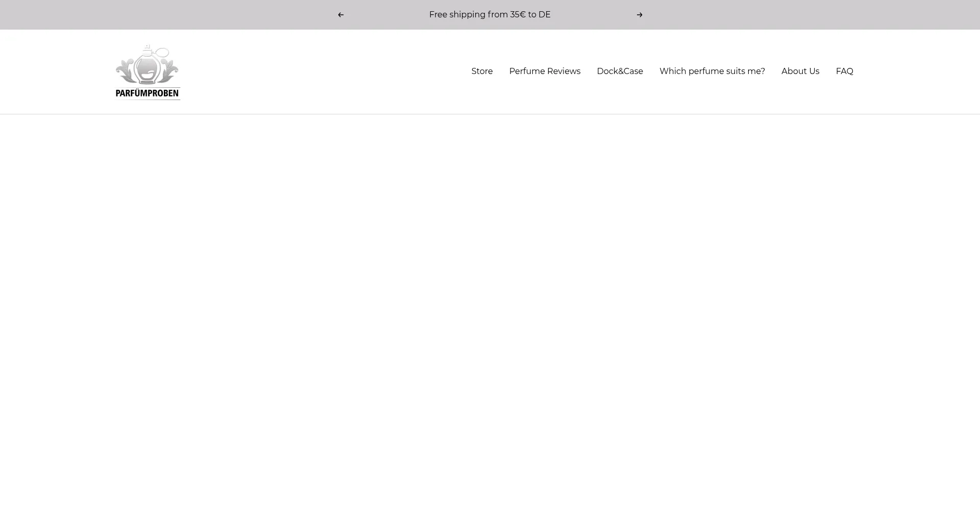Open the Store menu item
The width and height of the screenshot is (980, 507).
(482, 71)
